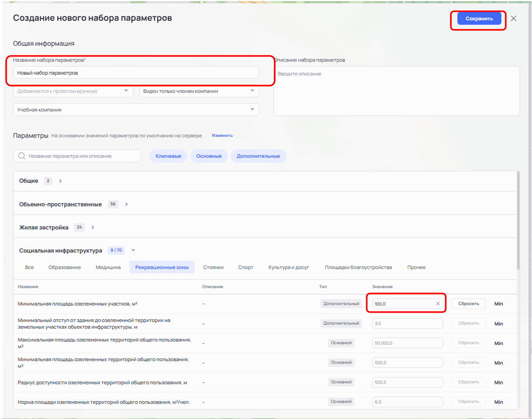Open the Площадки благоустройства tab
532x419 pixels.
pyautogui.click(x=358, y=267)
